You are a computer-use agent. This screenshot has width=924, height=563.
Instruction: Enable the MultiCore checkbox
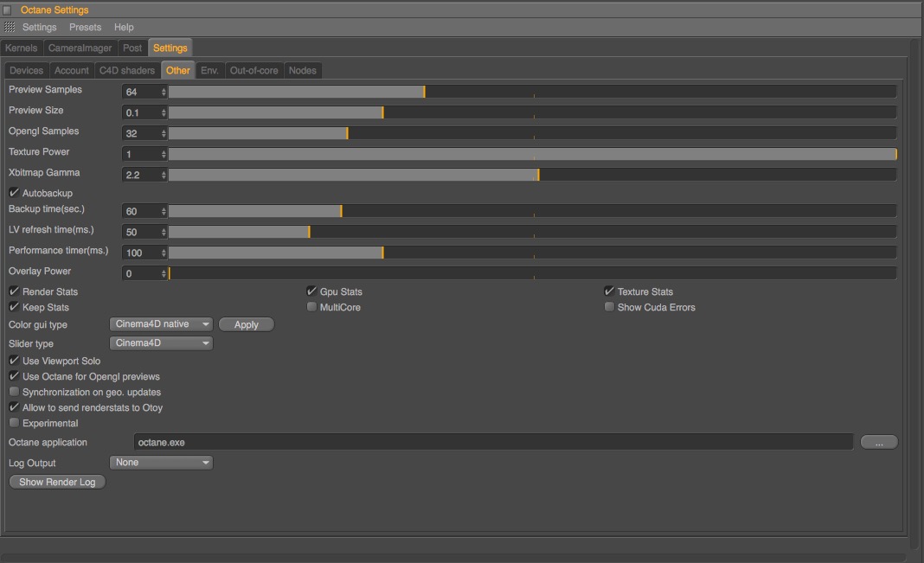[311, 307]
